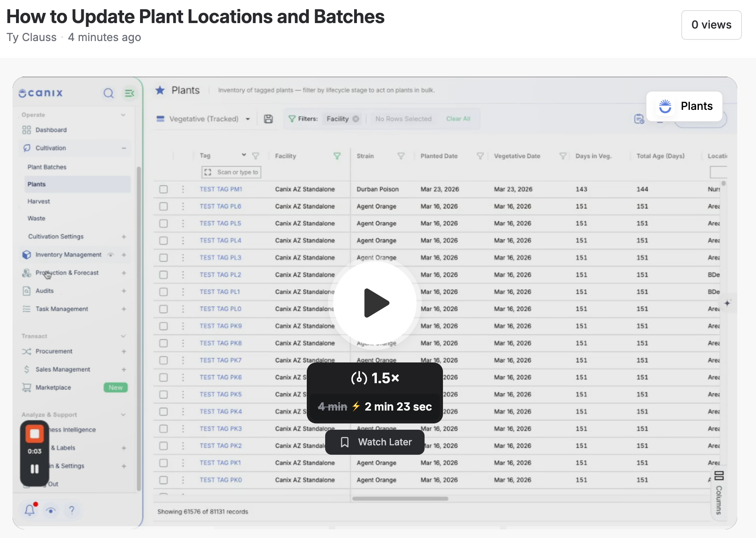Toggle the eye icon in the bottom sidebar
This screenshot has width=756, height=538.
pyautogui.click(x=51, y=510)
